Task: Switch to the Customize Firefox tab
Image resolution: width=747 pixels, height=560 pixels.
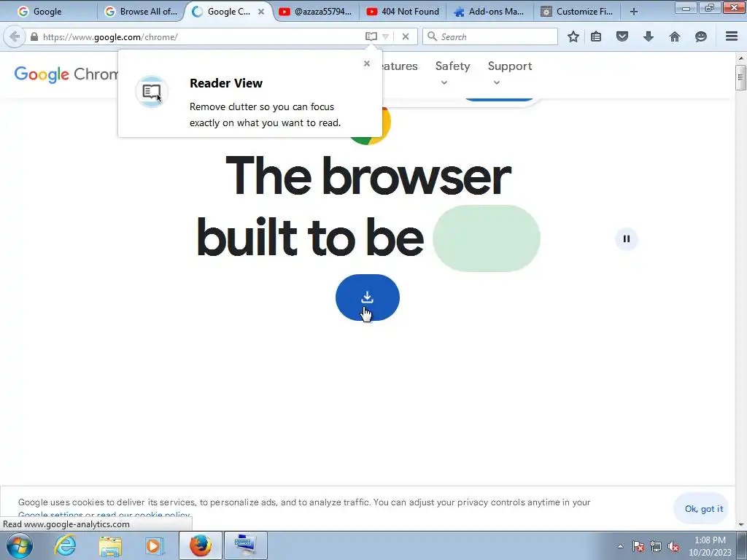Action: (x=579, y=12)
